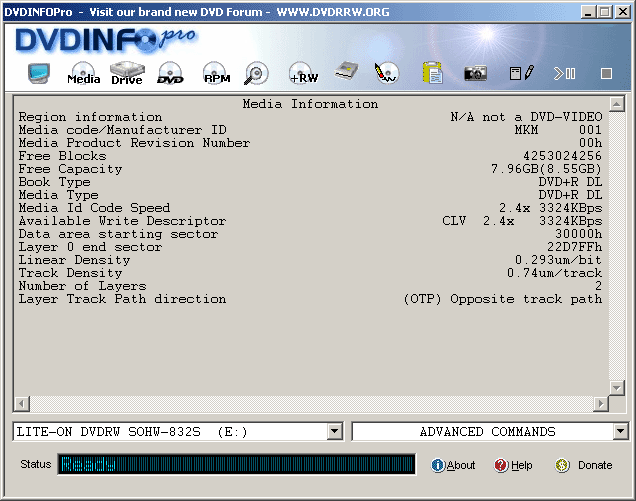Image resolution: width=636 pixels, height=501 pixels.
Task: Click the horizontal scrollbar right arrow
Action: [x=601, y=404]
